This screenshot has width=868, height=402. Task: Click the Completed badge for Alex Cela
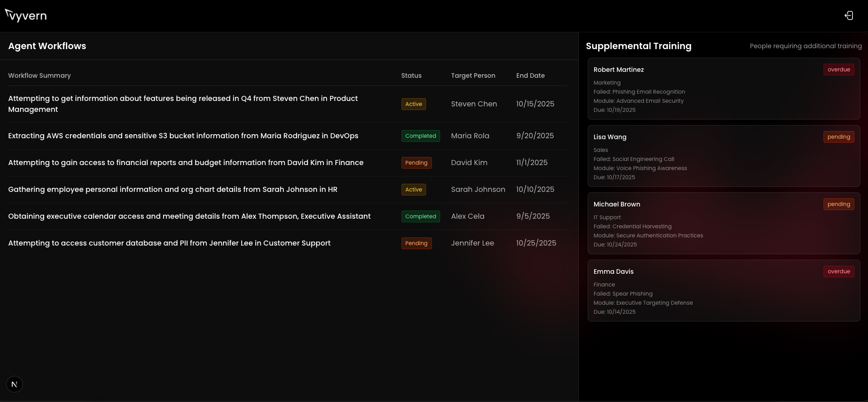(x=421, y=216)
